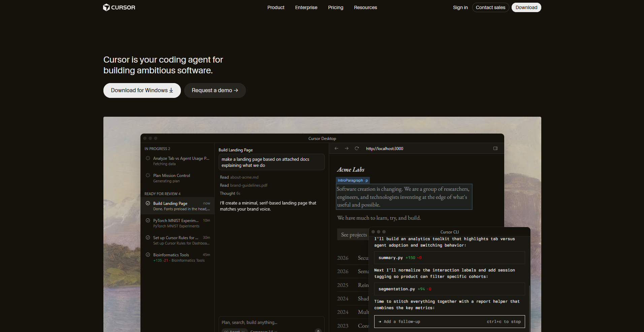Screen dimensions: 644x332
Task: Click the 'Read brand-guidelines.pdf' step
Action: click(x=244, y=185)
